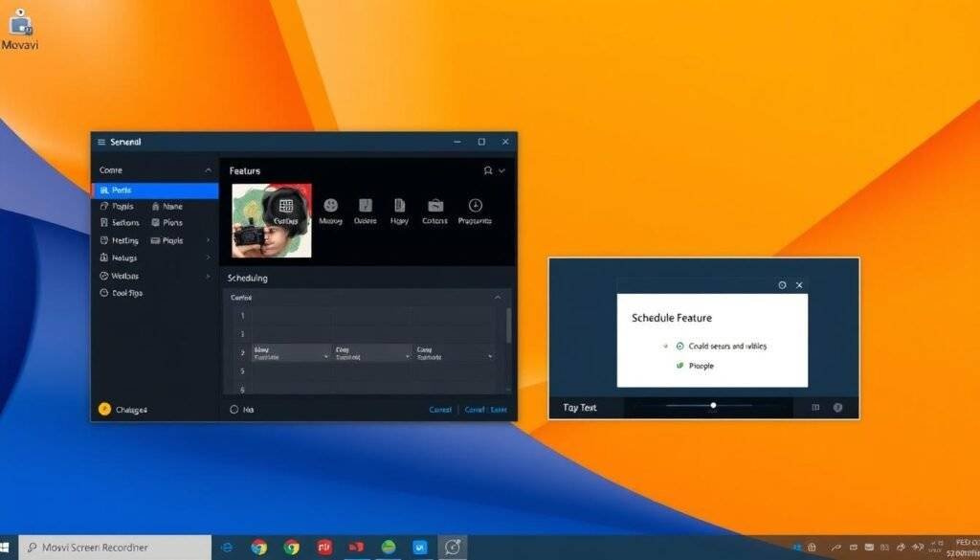Viewport: 980px width, 560px height.
Task: Select the 'Hgpy' document feature icon
Action: pyautogui.click(x=399, y=205)
